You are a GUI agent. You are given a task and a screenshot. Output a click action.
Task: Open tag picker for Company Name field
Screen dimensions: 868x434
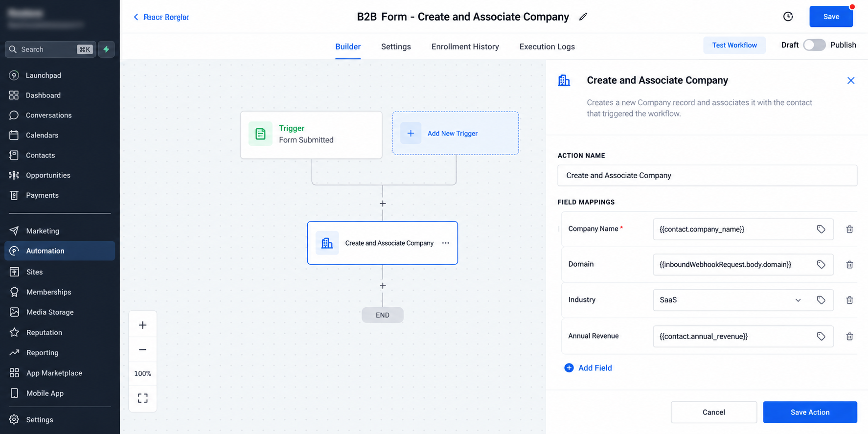(821, 229)
